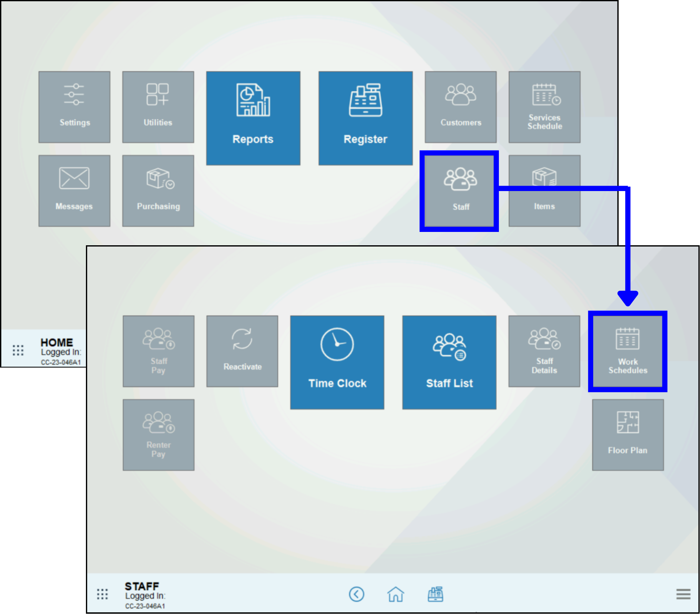Open the Utilities tile

click(158, 107)
